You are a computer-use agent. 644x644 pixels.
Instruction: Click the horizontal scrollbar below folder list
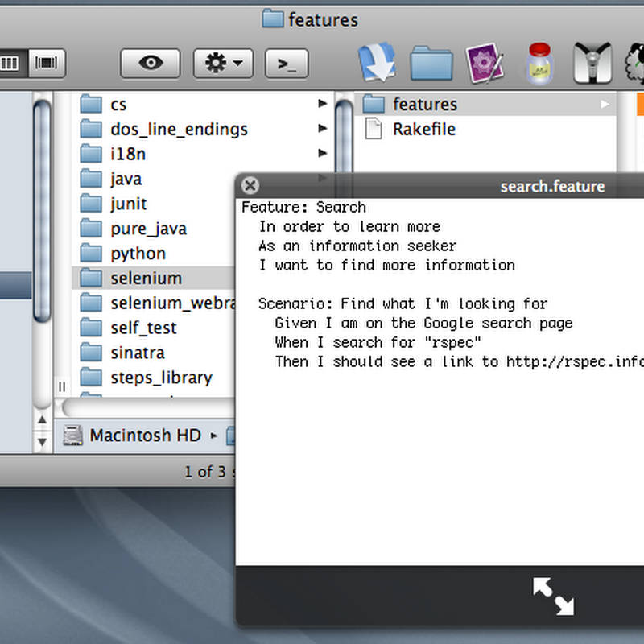click(149, 408)
